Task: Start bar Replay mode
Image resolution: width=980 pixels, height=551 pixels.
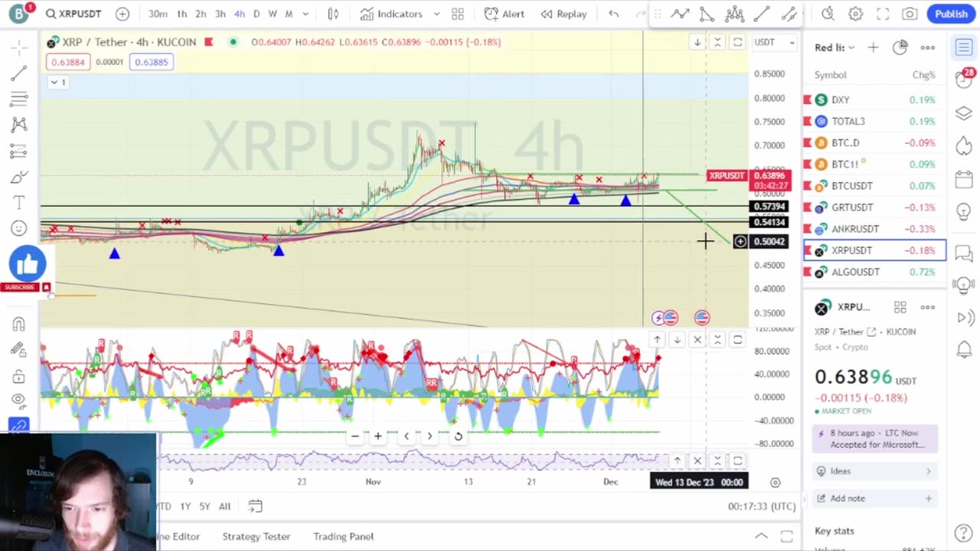Action: pyautogui.click(x=563, y=14)
